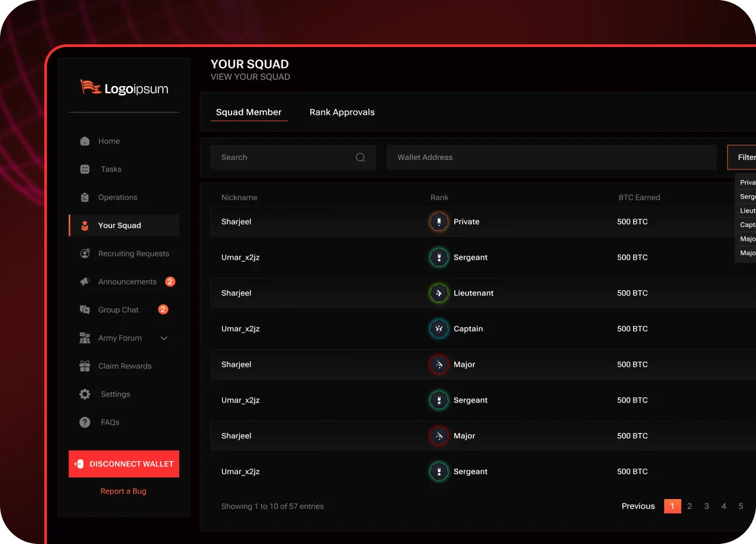Switch to the Rank Approvals tab

click(342, 112)
